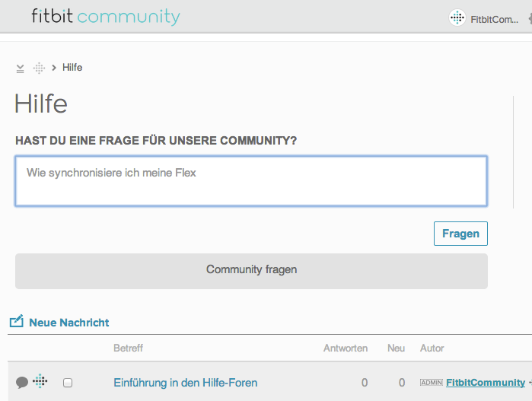This screenshot has height=401, width=532.
Task: Click the Antworten count 0 in Einführung row
Action: tap(365, 383)
